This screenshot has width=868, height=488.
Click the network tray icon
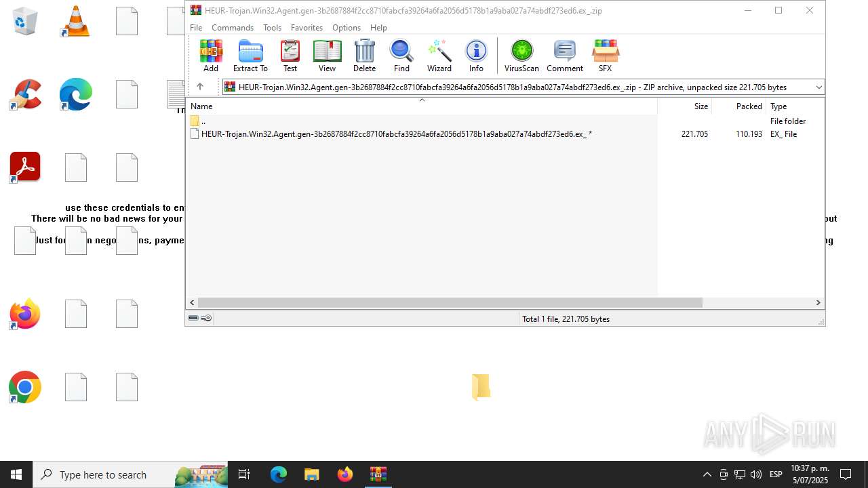point(740,474)
